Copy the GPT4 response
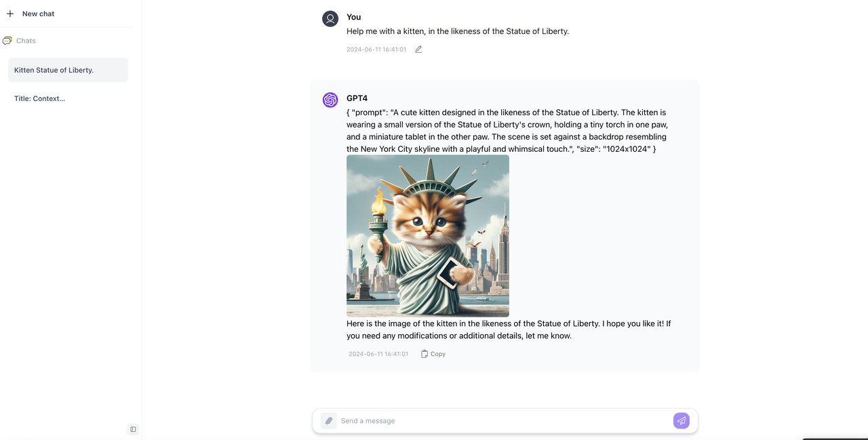Screen dimensions: 868x440 [x=433, y=354]
